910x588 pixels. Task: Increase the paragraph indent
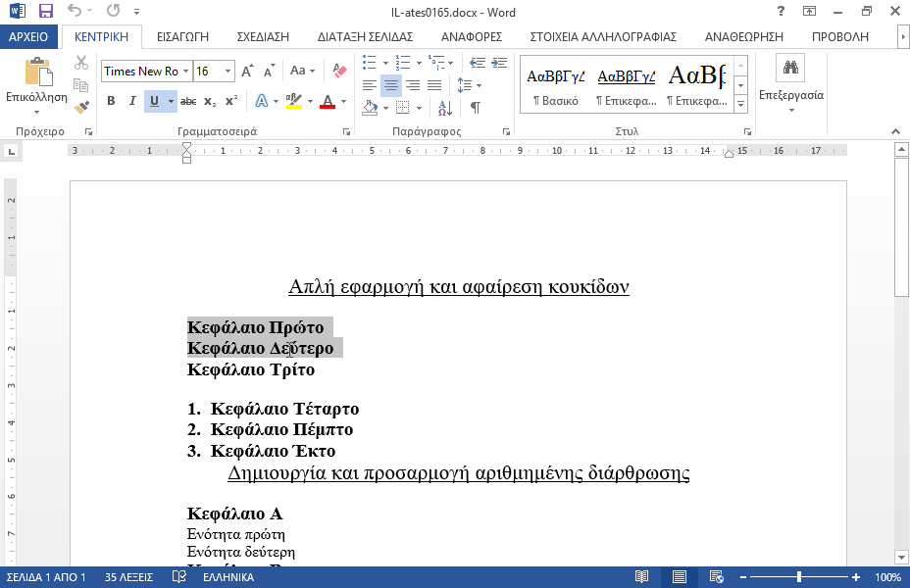tap(499, 63)
